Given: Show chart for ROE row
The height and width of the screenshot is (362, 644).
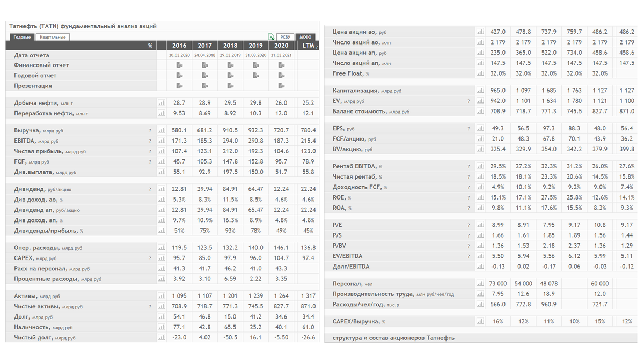Looking at the screenshot, I should [480, 197].
